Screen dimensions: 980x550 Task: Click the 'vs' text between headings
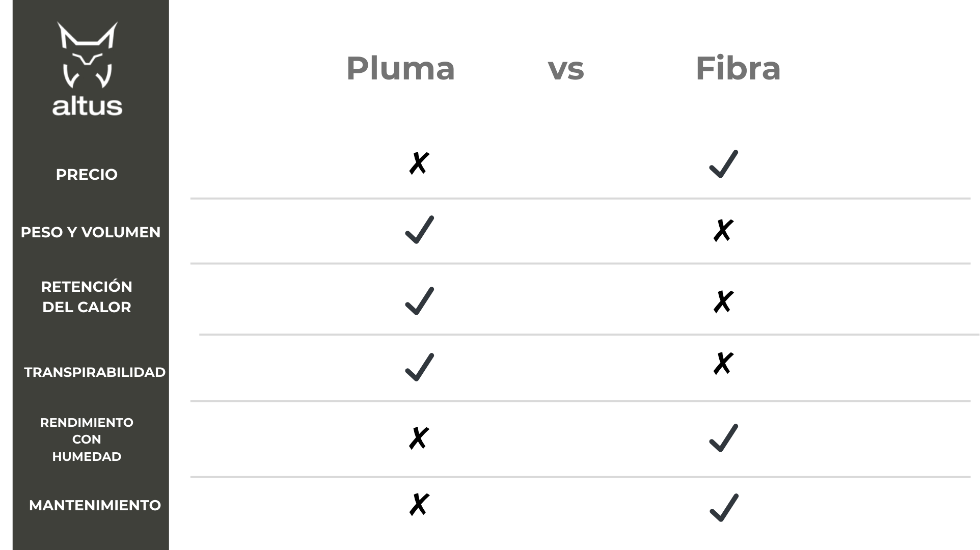[566, 69]
